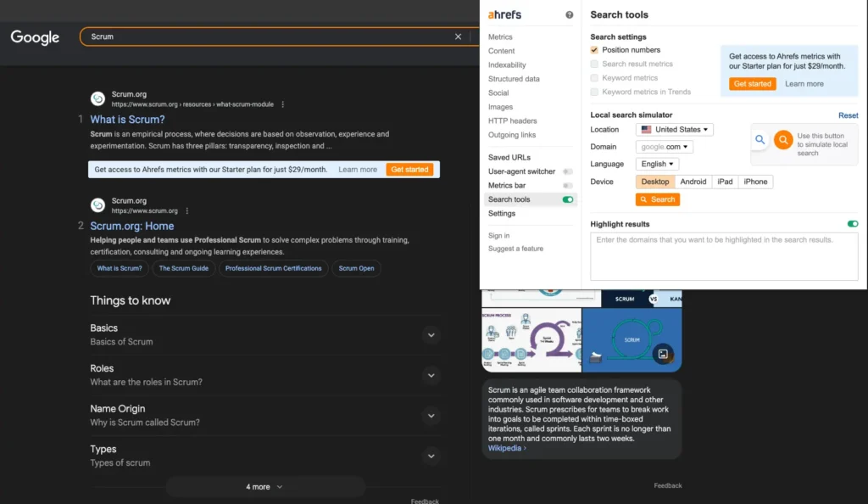868x504 pixels.
Task: Click the Ahrefs help question-mark icon
Action: (569, 15)
